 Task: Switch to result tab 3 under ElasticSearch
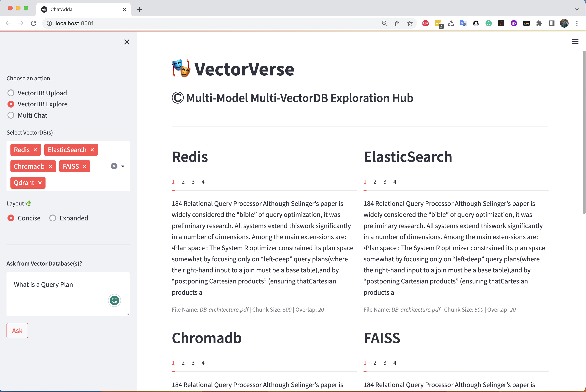click(x=385, y=181)
